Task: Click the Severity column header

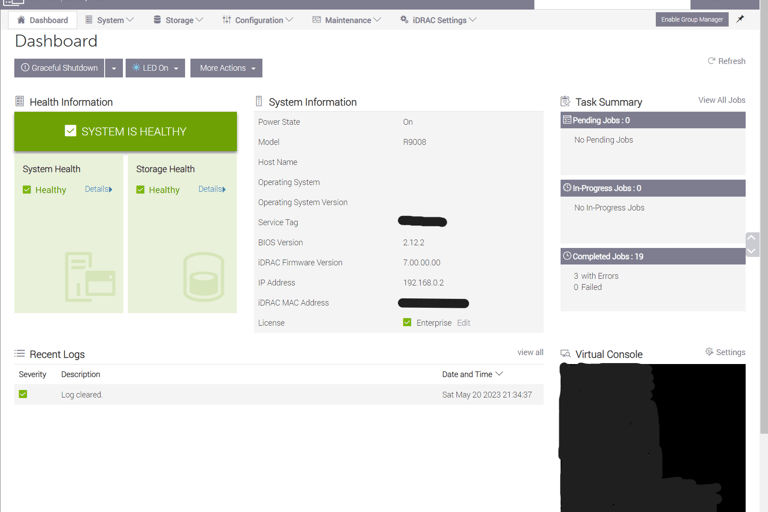Action: pos(32,374)
